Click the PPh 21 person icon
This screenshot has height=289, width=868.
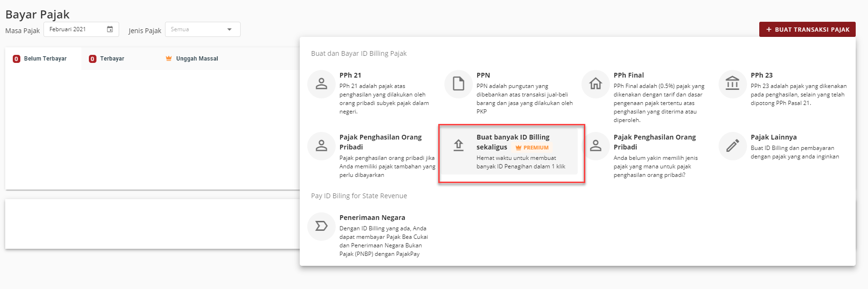tap(321, 84)
